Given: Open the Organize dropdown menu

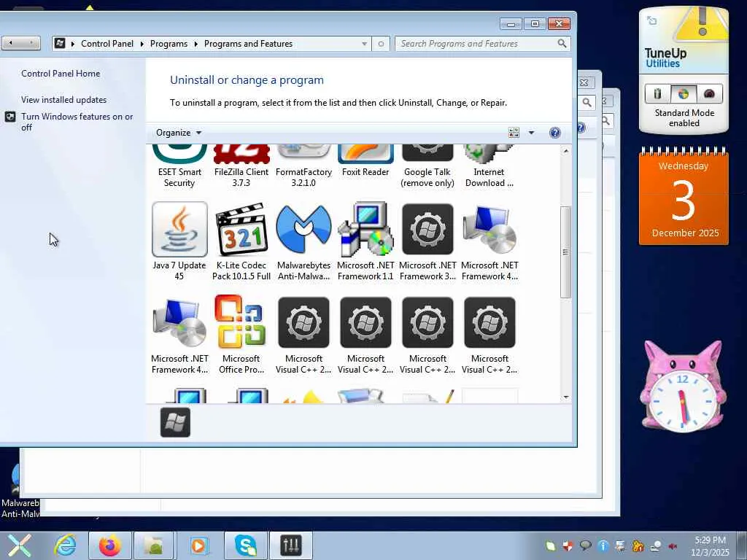Looking at the screenshot, I should coord(179,133).
